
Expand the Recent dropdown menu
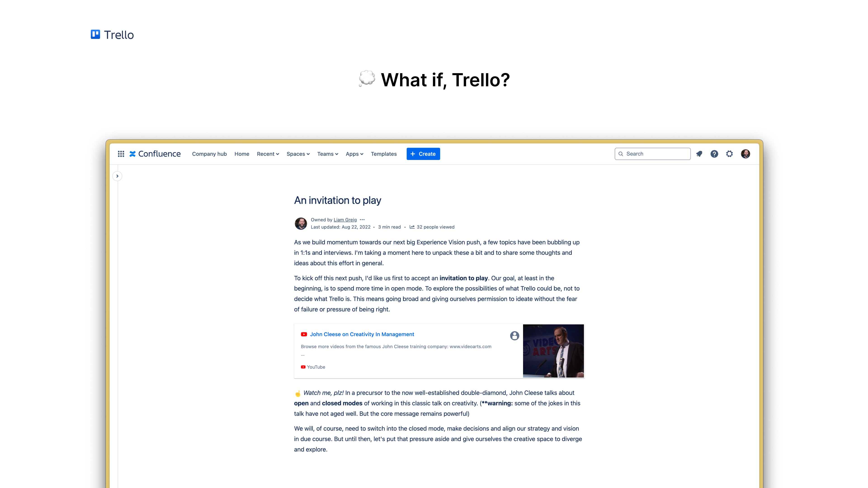click(x=267, y=154)
